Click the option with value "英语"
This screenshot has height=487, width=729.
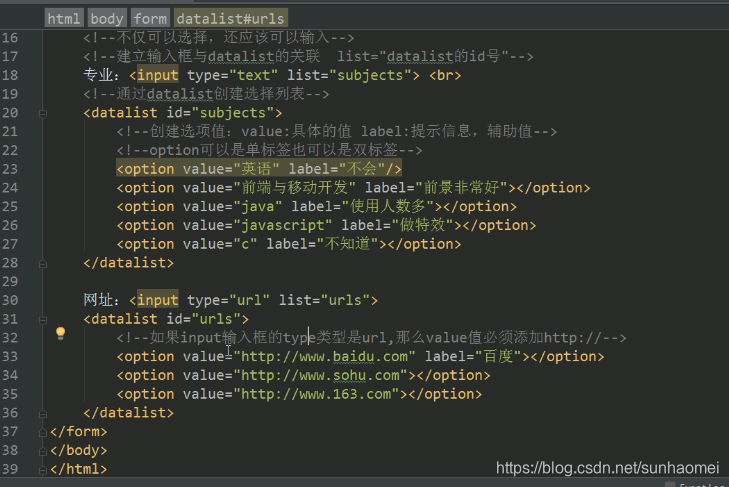pos(259,169)
